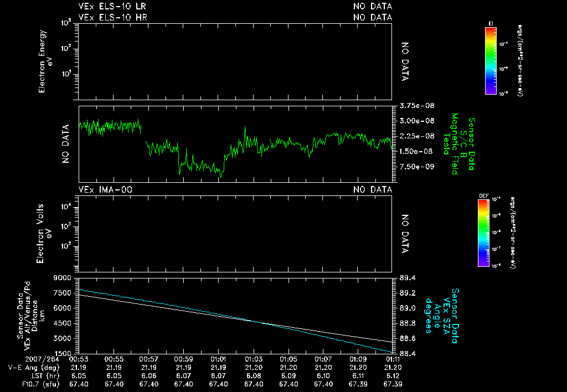Click NO DATA beside ELS-10 LR title
Screen dimensions: 567x392
tap(373, 7)
